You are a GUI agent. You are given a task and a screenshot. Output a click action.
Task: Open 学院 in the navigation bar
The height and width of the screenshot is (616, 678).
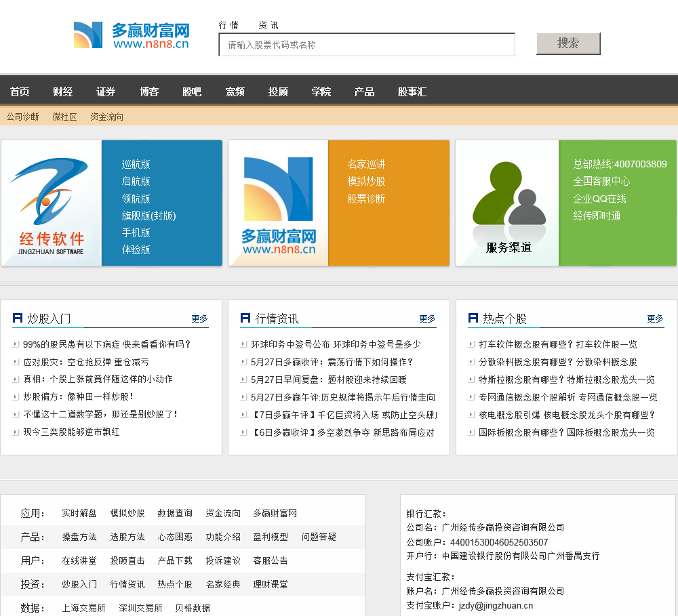(x=321, y=91)
